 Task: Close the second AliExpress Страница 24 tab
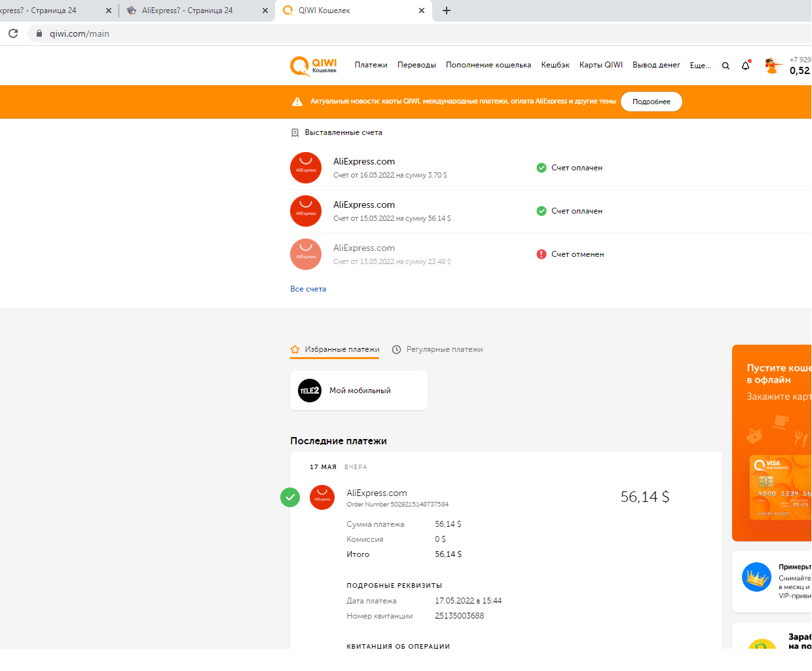265,10
